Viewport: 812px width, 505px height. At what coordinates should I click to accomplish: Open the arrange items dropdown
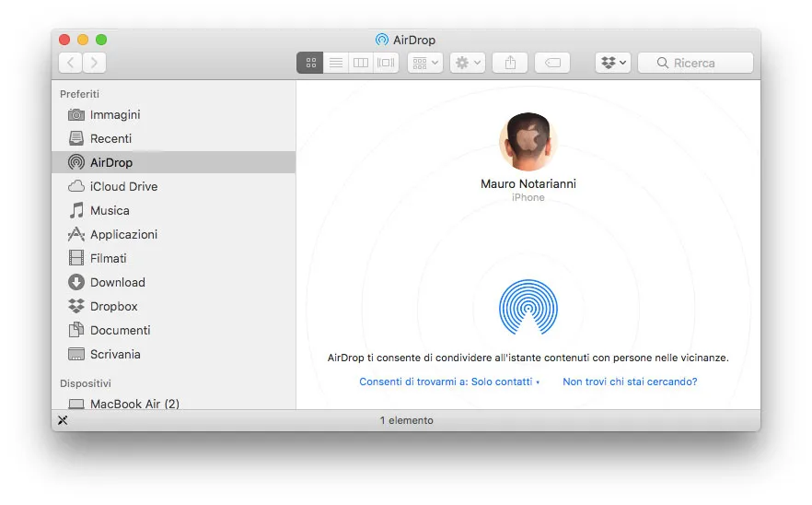(x=425, y=63)
